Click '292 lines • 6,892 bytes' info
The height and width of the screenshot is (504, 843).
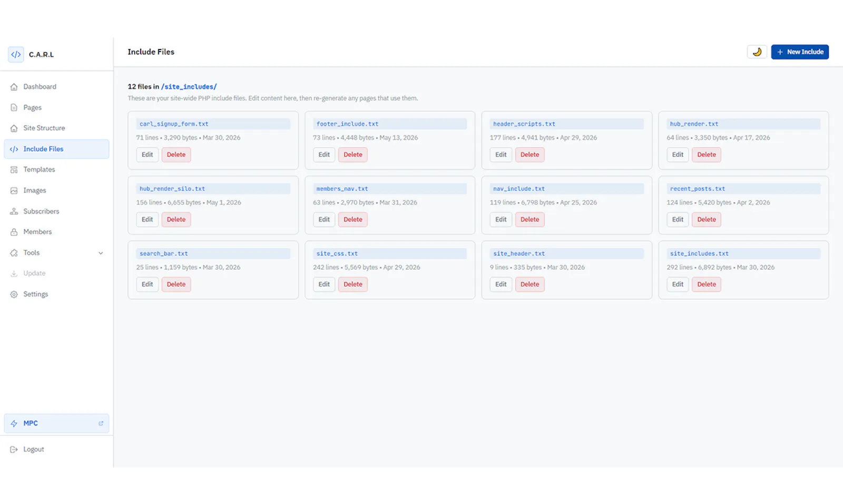tap(699, 268)
